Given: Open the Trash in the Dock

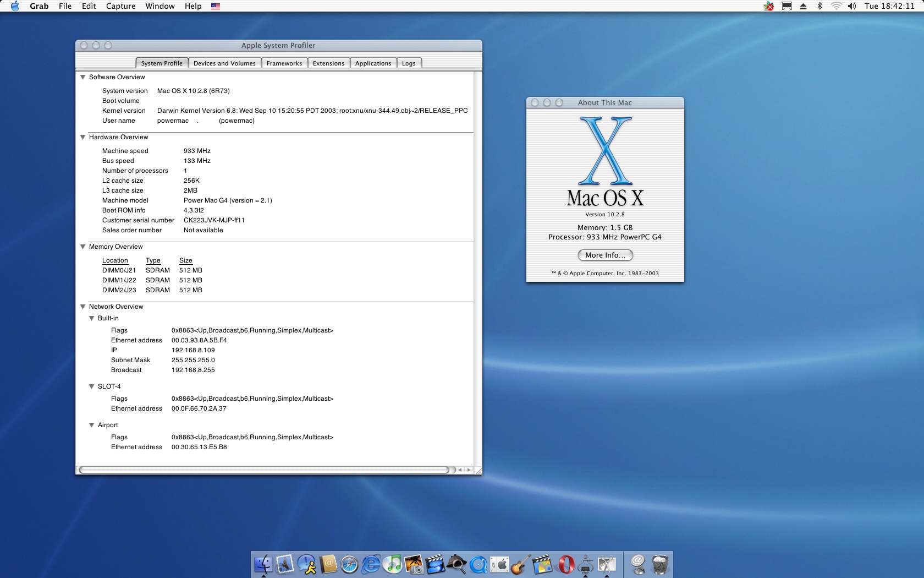Looking at the screenshot, I should pyautogui.click(x=660, y=564).
